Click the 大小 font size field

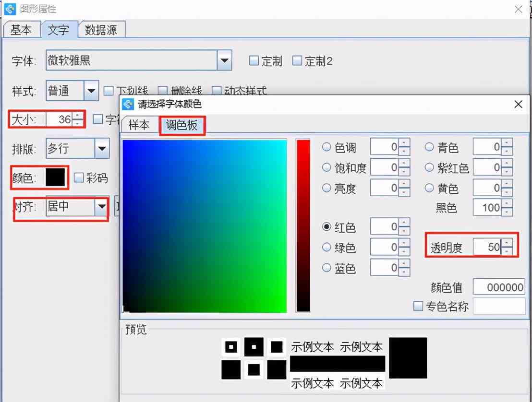[x=59, y=119]
